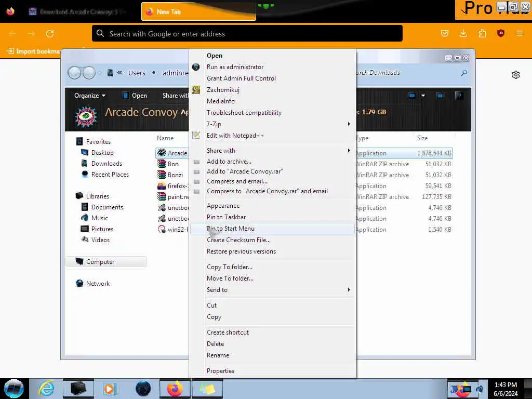Image resolution: width=532 pixels, height=399 pixels.
Task: Select Music library
Action: (95, 218)
